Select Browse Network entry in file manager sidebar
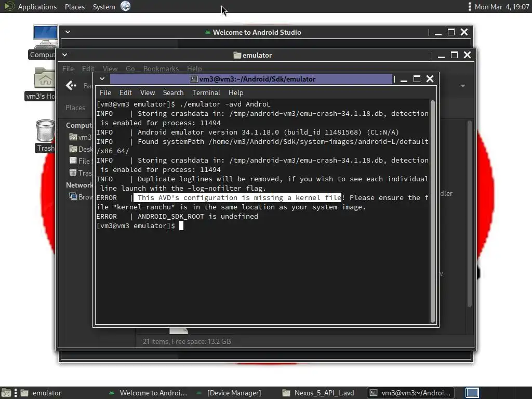This screenshot has width=532, height=399. coord(81,197)
